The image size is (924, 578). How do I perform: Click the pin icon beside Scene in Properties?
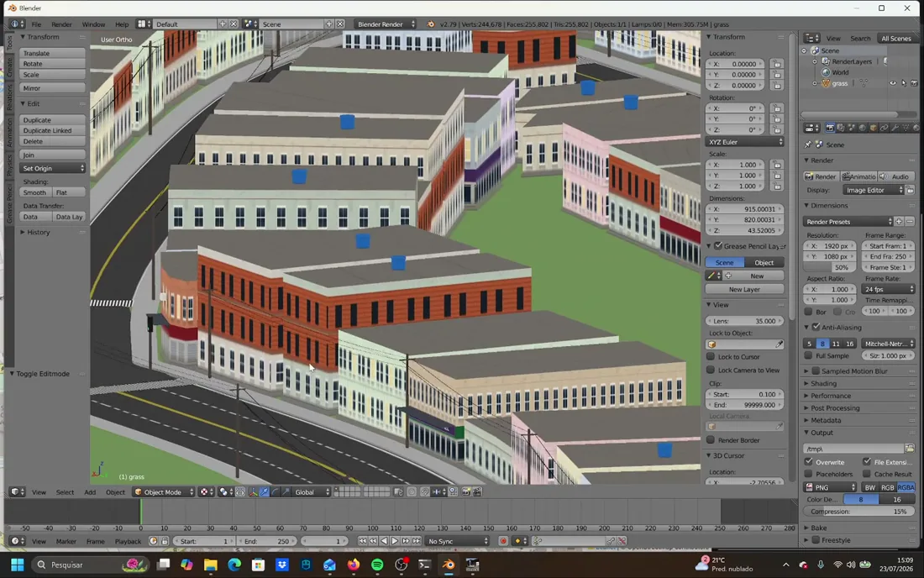pyautogui.click(x=808, y=144)
